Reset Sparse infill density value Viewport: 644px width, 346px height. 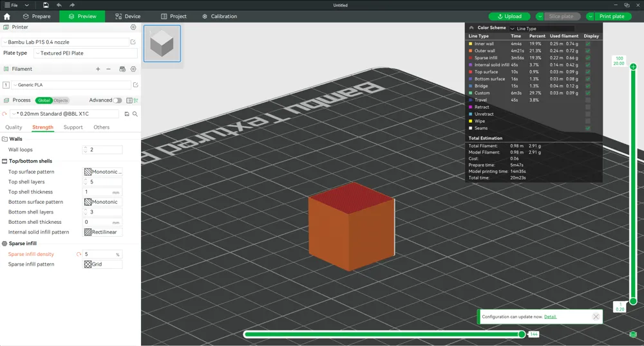[x=79, y=254]
